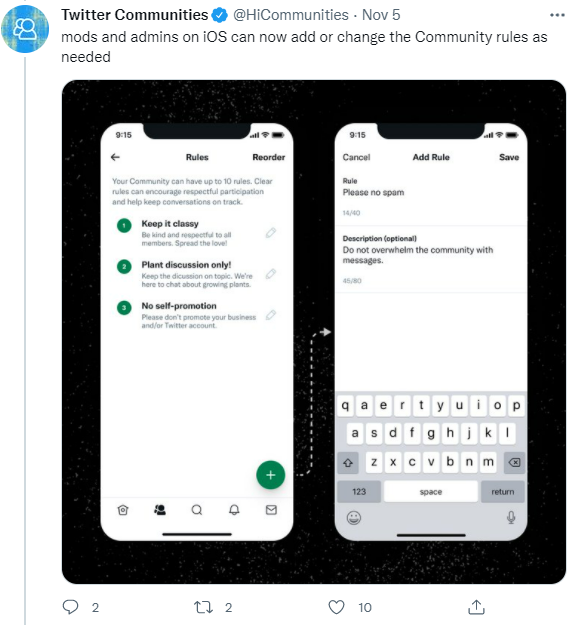The image size is (567, 625).
Task: Open Twitter Communities profile avatar
Action: click(x=25, y=29)
